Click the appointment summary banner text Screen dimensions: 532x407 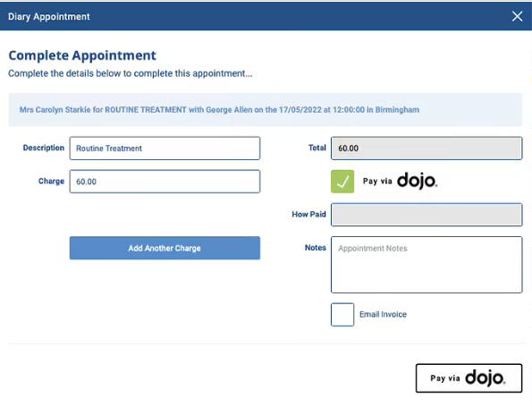(x=219, y=110)
